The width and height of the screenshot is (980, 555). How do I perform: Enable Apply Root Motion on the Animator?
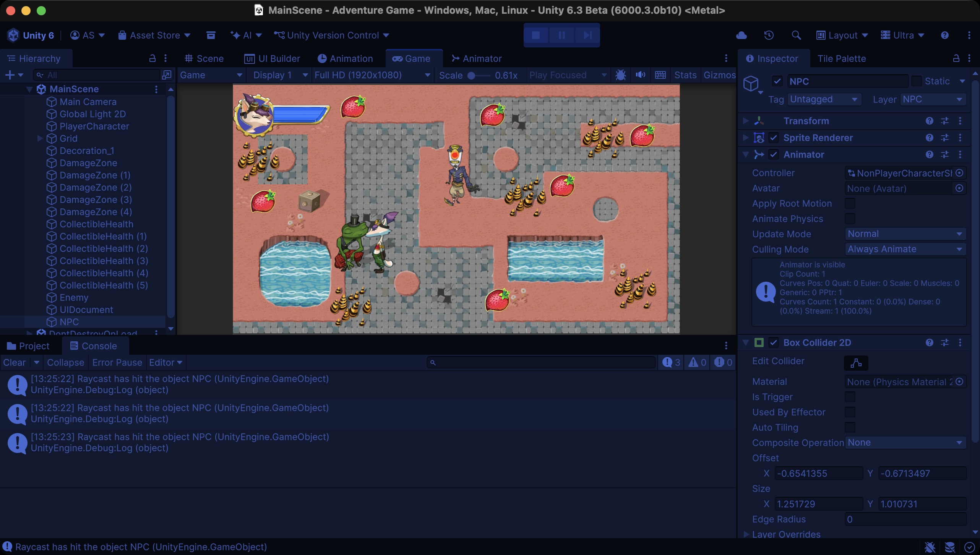[x=850, y=203]
